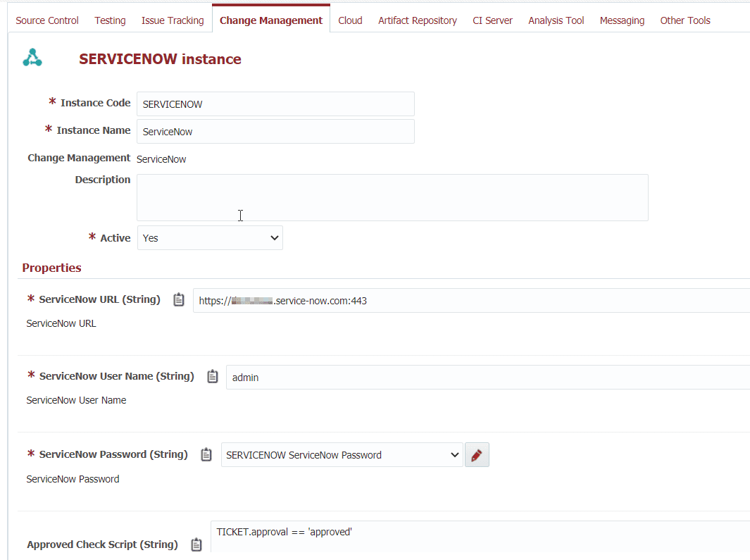This screenshot has width=750, height=560.
Task: Open the Active Yes dropdown
Action: tap(210, 238)
